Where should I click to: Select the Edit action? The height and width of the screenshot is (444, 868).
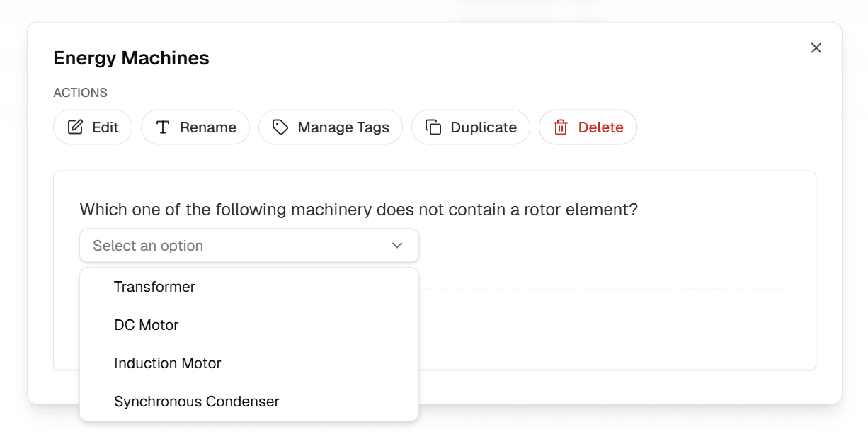tap(93, 127)
